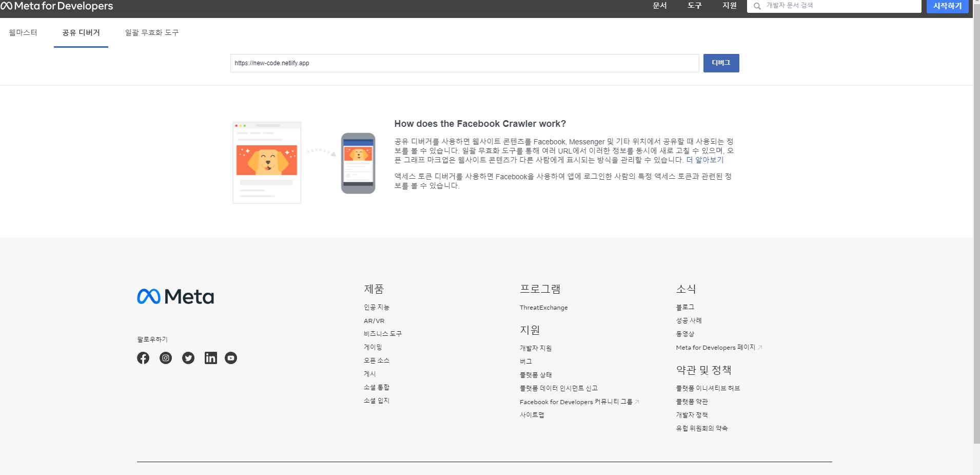Open the 블로그 footer link
980x475 pixels.
685,307
